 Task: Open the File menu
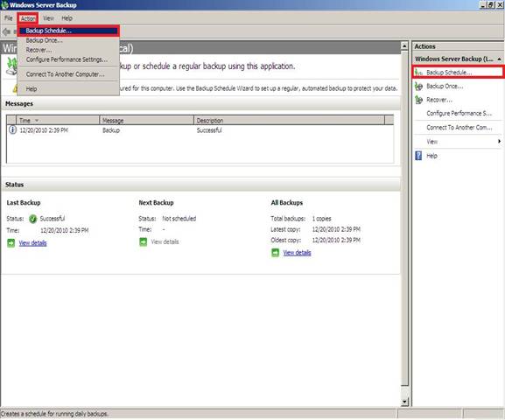point(9,18)
